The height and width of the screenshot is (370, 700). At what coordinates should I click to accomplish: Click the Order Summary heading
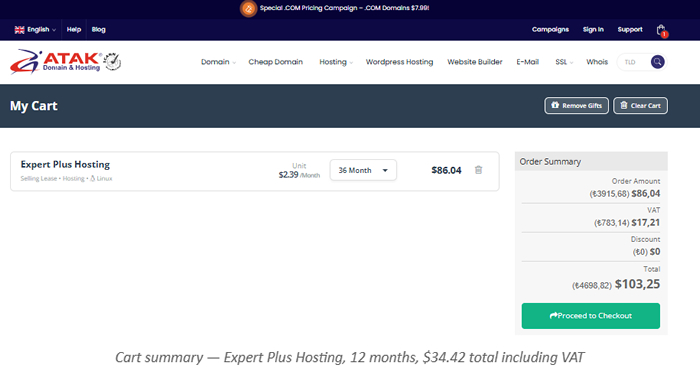click(x=550, y=162)
